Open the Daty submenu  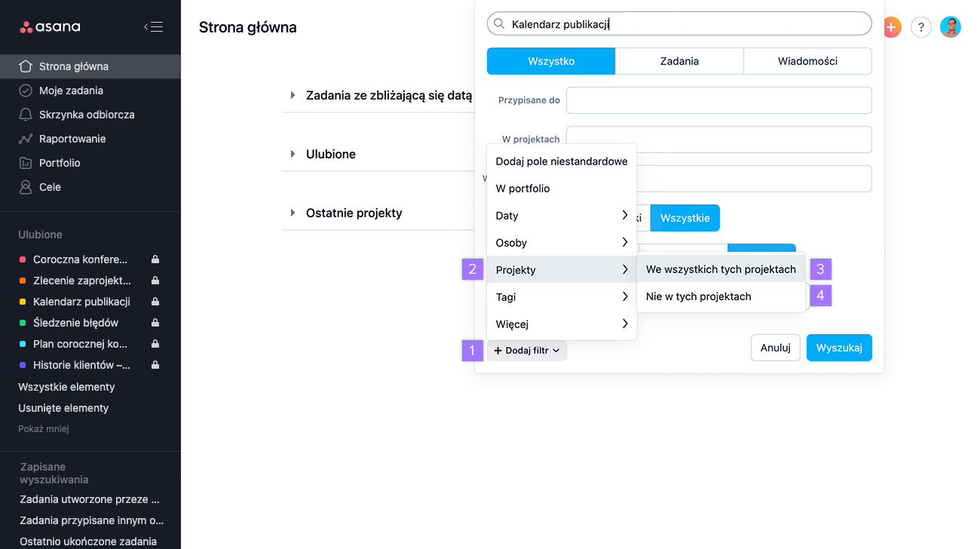(x=562, y=216)
